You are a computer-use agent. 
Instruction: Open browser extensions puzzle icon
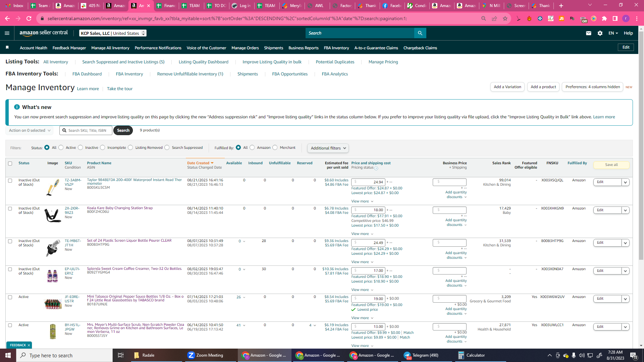tap(604, 18)
